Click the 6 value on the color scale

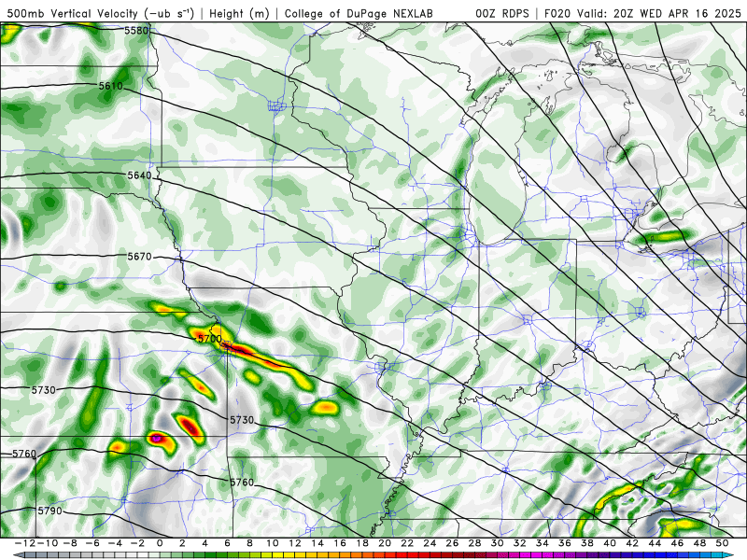[227, 543]
